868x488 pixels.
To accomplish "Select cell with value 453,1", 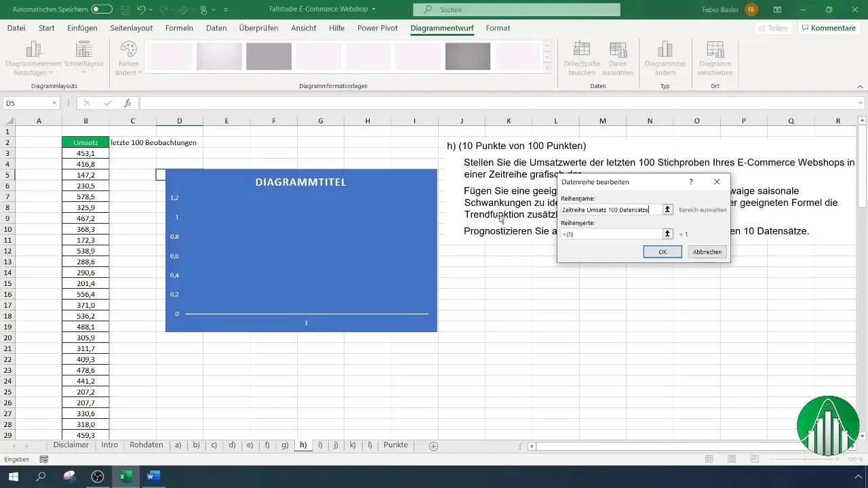I will tap(85, 153).
